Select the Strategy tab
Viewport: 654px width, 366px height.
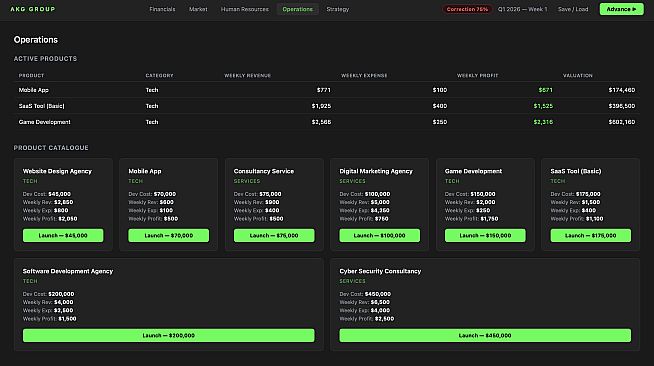337,9
